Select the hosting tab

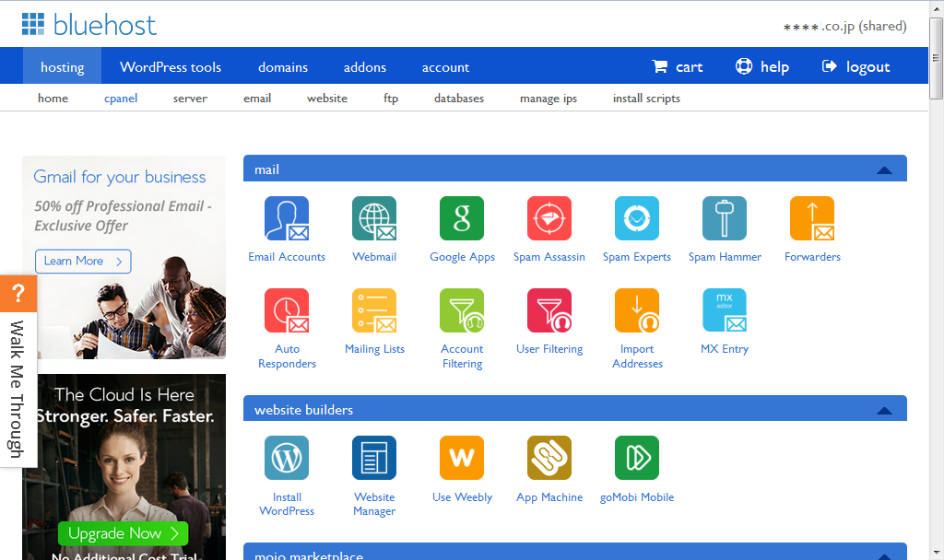[x=62, y=66]
